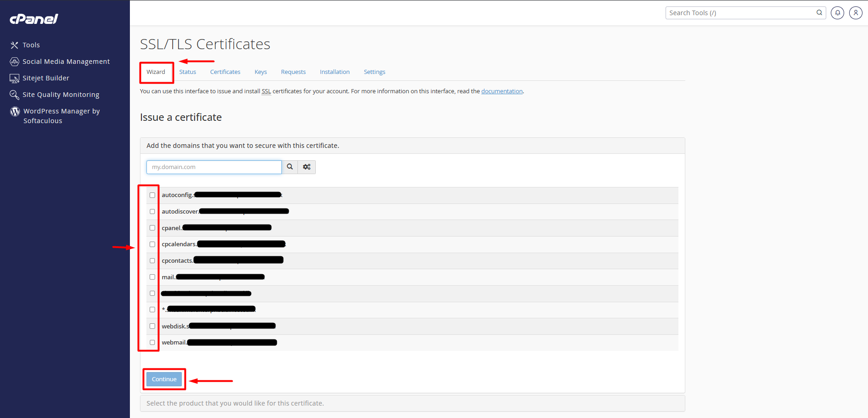
Task: Select the cpcontacts domain checkbox
Action: pyautogui.click(x=152, y=261)
